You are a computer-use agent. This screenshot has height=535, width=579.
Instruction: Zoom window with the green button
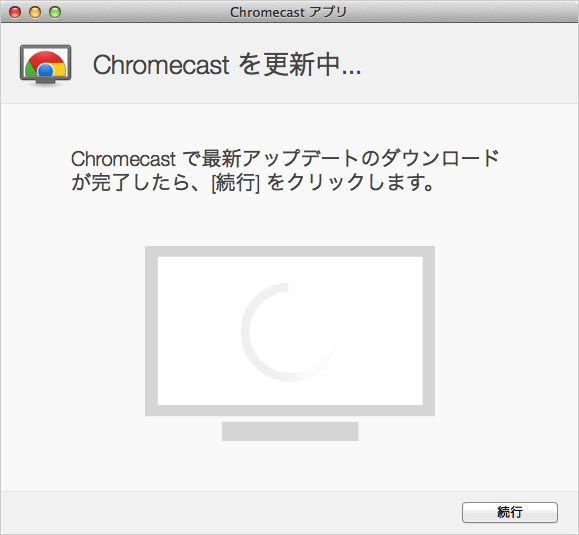click(x=55, y=12)
